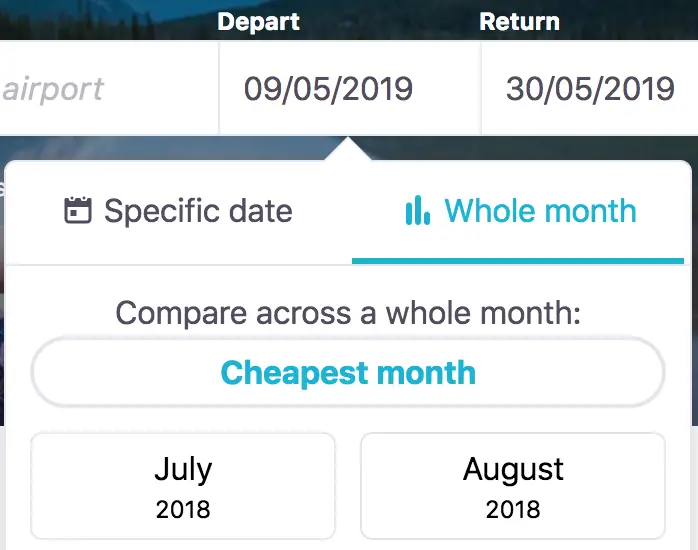Switch to the Specific date tab
This screenshot has height=550, width=698.
tap(179, 210)
